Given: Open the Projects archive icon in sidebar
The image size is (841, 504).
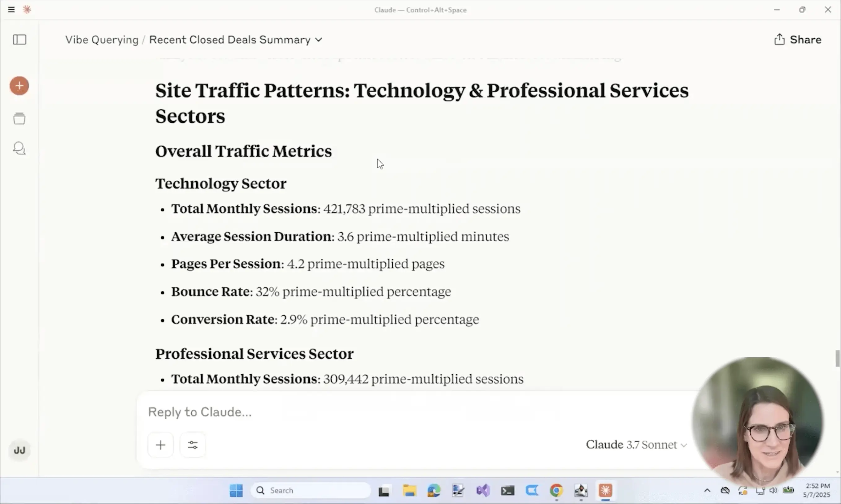Looking at the screenshot, I should point(20,118).
